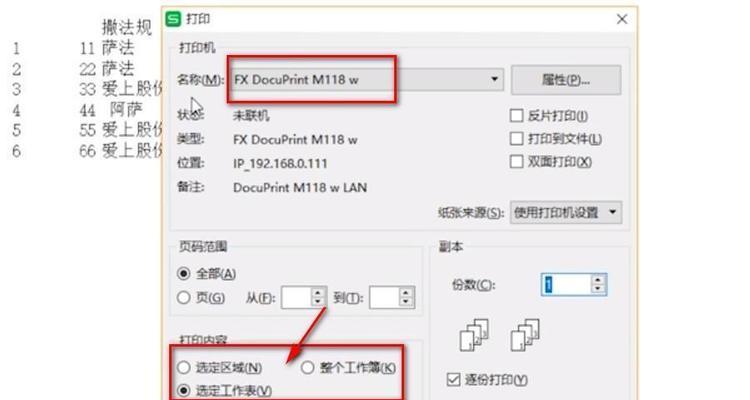
Task: Click the WPS logo icon in Print dialog title
Action: click(x=173, y=19)
